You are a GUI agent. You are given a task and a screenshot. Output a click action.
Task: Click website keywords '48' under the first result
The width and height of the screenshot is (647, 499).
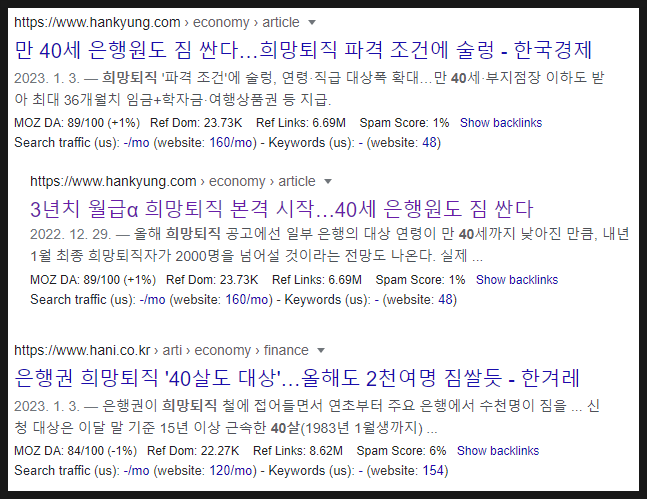coord(429,143)
